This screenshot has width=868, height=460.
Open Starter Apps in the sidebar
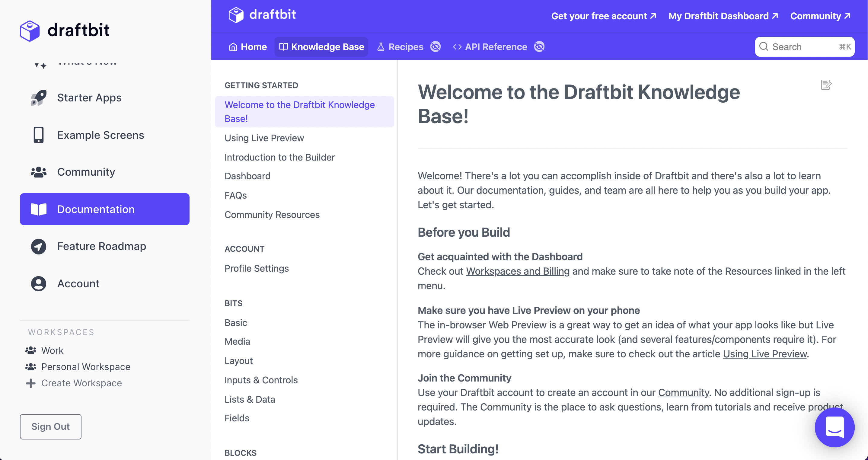click(x=105, y=98)
